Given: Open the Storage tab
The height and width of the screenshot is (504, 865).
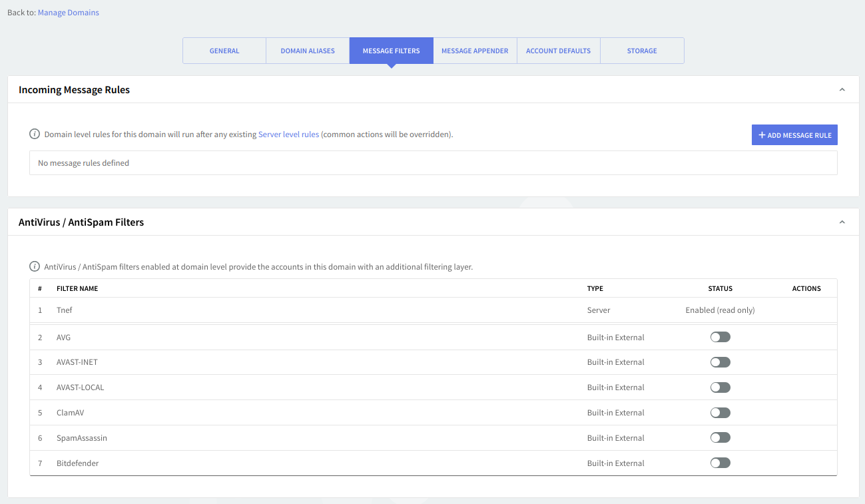Looking at the screenshot, I should click(x=642, y=51).
